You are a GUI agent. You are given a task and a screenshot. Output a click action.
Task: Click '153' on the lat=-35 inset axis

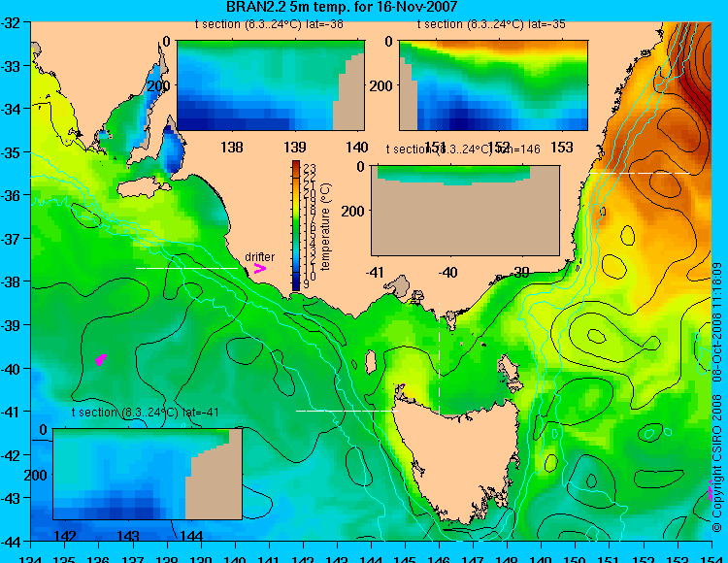[x=562, y=148]
